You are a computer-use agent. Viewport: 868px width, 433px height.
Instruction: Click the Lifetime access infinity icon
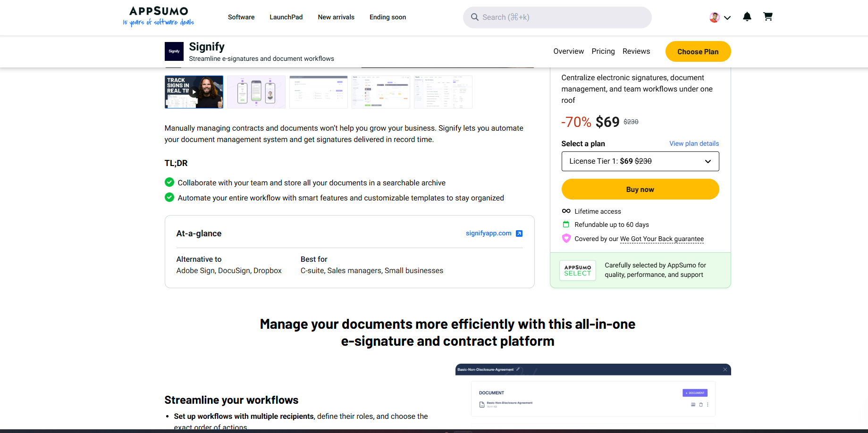[566, 211]
